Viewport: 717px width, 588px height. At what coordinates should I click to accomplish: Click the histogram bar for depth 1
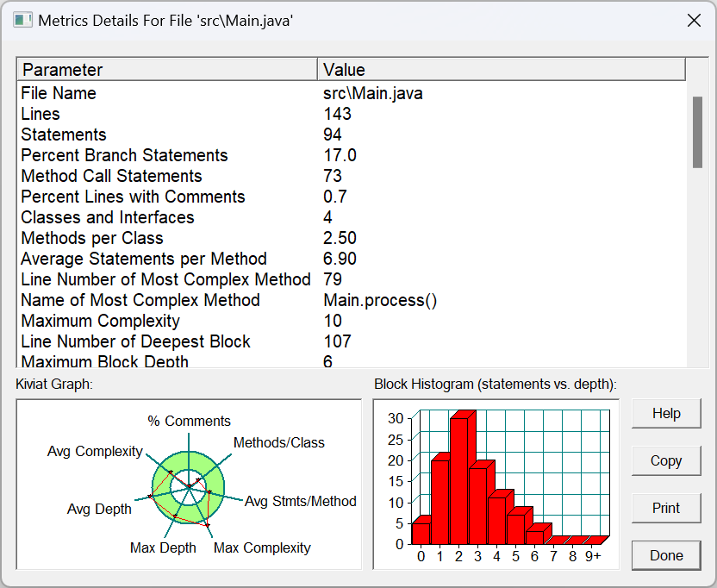440,502
